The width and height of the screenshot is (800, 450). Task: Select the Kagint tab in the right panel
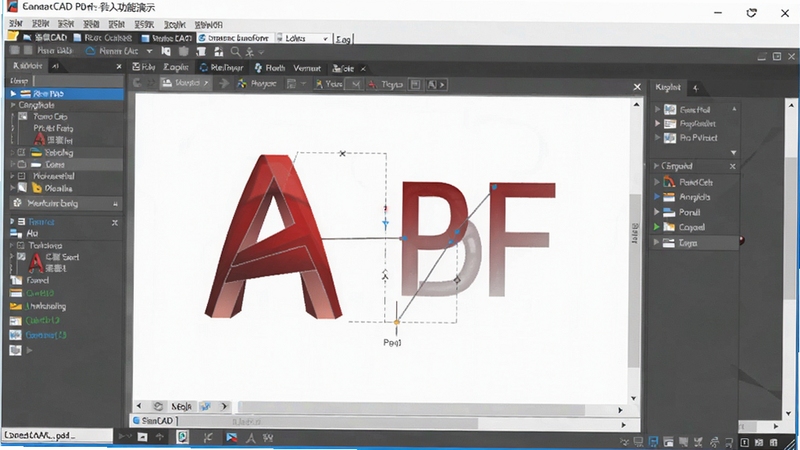tap(668, 87)
